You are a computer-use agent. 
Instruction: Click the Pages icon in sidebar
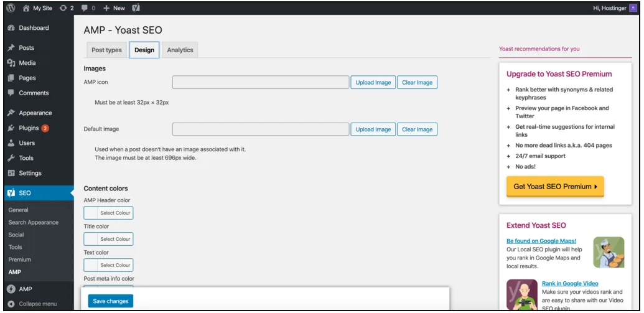pos(11,78)
